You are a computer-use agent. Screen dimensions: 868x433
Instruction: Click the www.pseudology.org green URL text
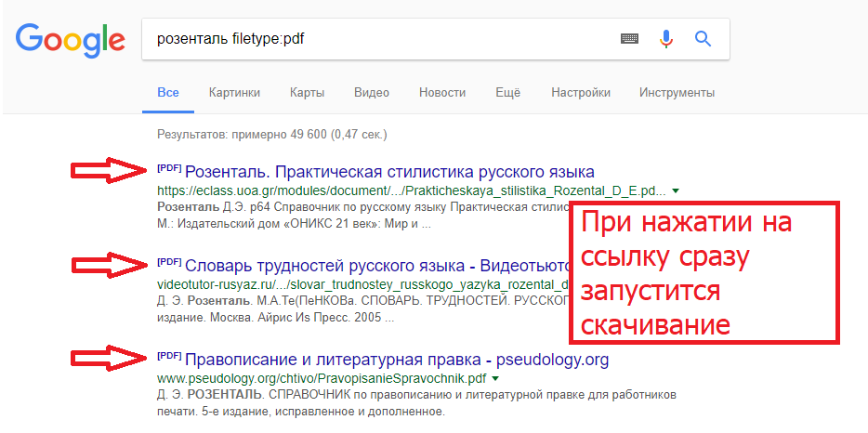point(322,379)
